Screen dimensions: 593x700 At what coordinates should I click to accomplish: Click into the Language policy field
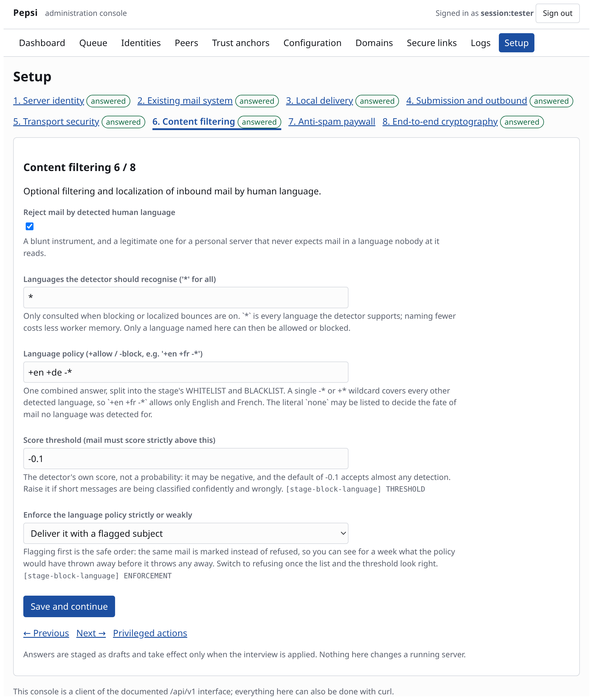point(186,372)
